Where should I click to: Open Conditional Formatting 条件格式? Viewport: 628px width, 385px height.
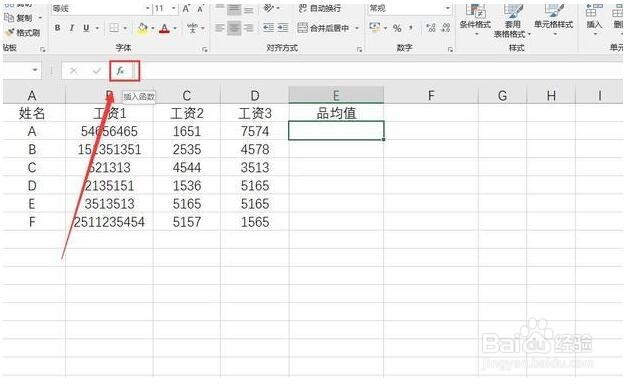click(475, 20)
